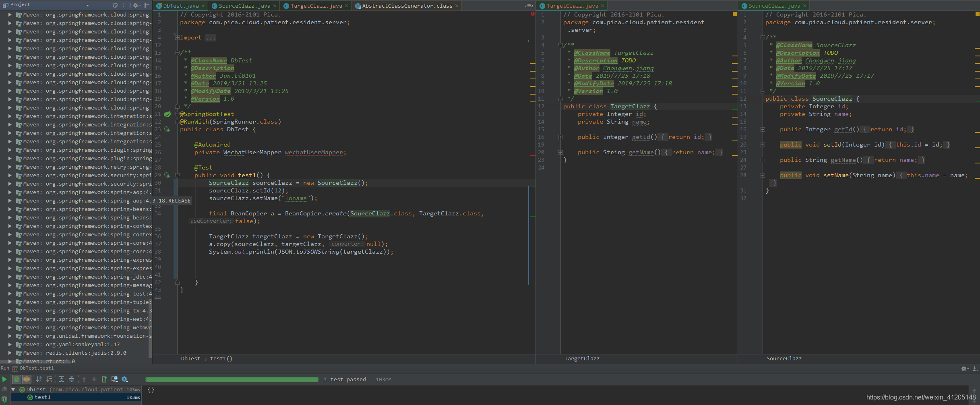Switch to TargetClazz.java tab in left editor
The height and width of the screenshot is (405, 980).
pyautogui.click(x=316, y=6)
